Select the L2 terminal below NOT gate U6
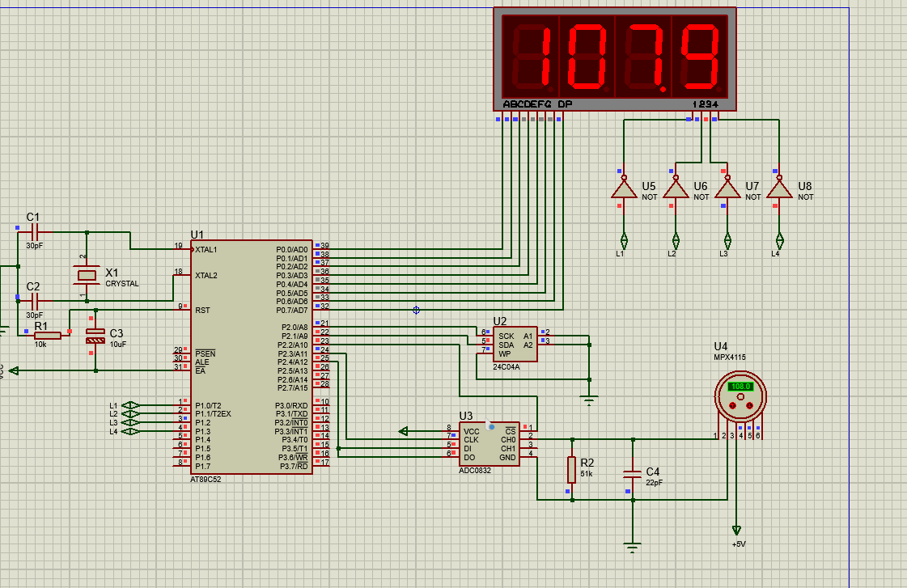The image size is (907, 588). pos(676,240)
